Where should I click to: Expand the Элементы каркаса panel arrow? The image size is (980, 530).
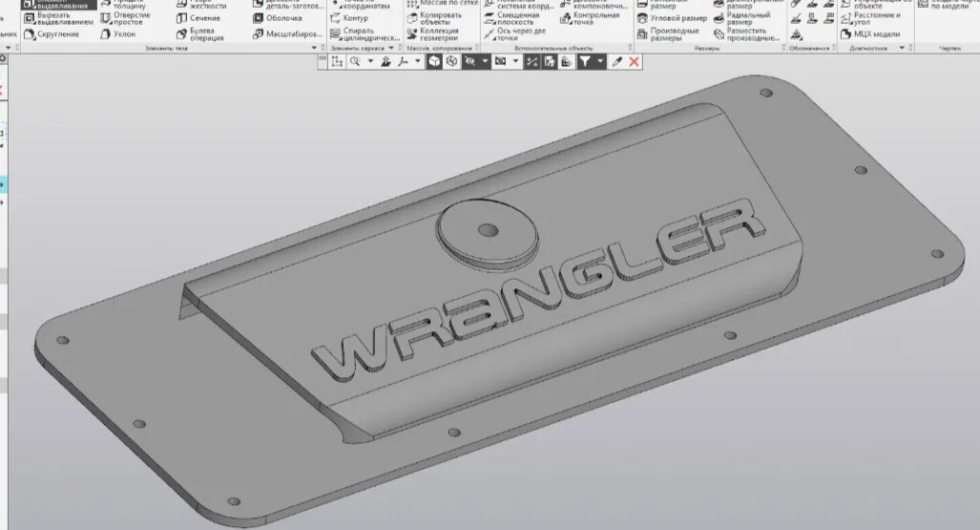392,48
